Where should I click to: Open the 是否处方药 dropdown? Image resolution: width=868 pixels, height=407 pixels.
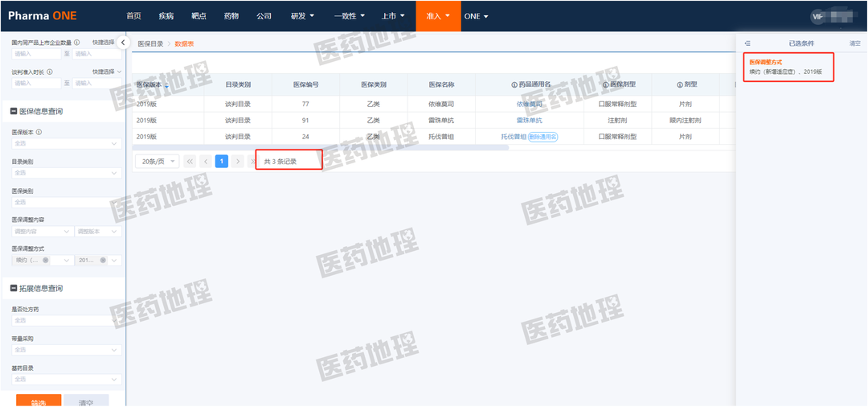(x=67, y=320)
